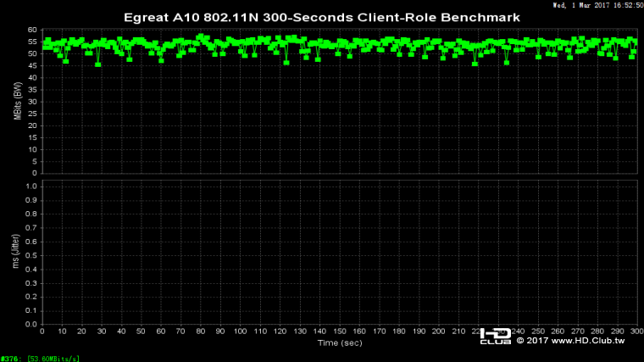This screenshot has width=644, height=362.
Task: Click the 200 second time axis tick
Action: pyautogui.click(x=438, y=331)
